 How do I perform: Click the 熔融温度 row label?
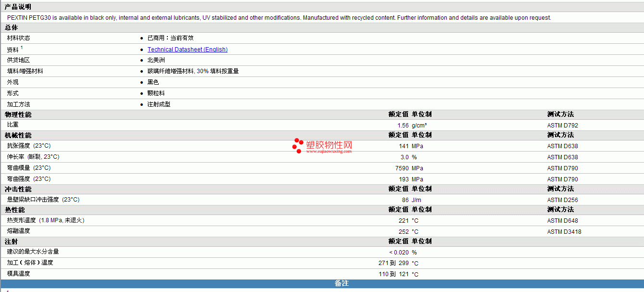click(18, 231)
